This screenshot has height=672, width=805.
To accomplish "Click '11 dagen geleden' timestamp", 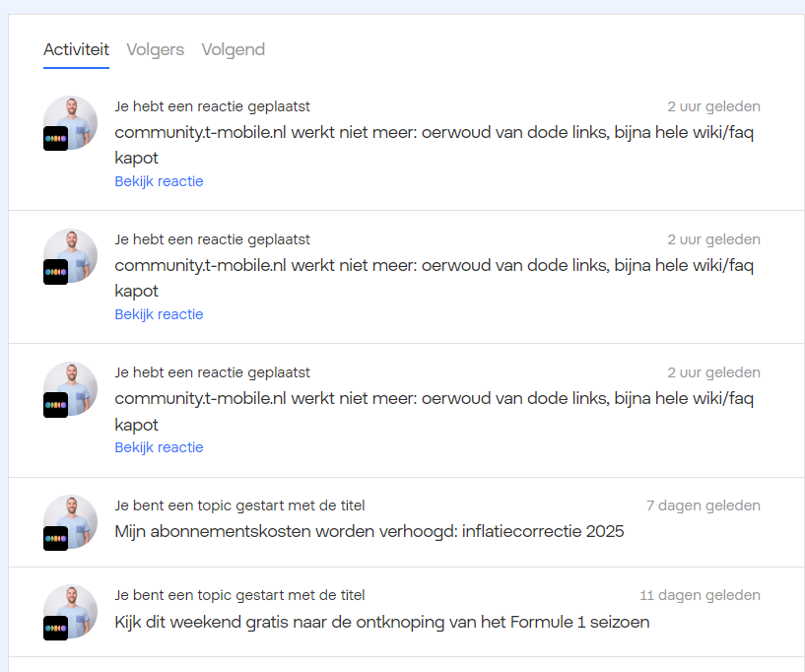I will [701, 595].
